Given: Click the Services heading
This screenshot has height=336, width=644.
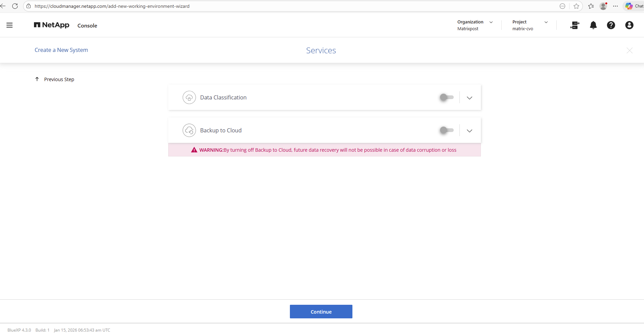Looking at the screenshot, I should [321, 51].
